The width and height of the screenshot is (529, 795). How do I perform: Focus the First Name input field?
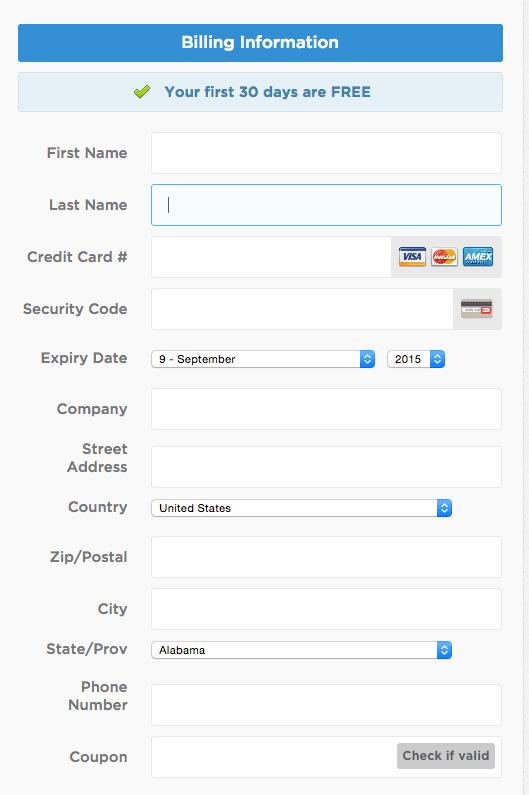point(326,153)
